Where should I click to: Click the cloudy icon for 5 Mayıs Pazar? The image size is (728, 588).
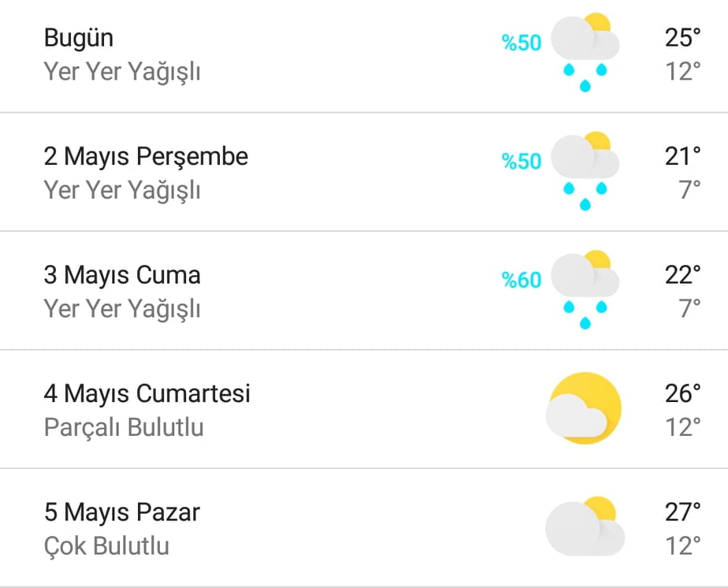(x=585, y=527)
